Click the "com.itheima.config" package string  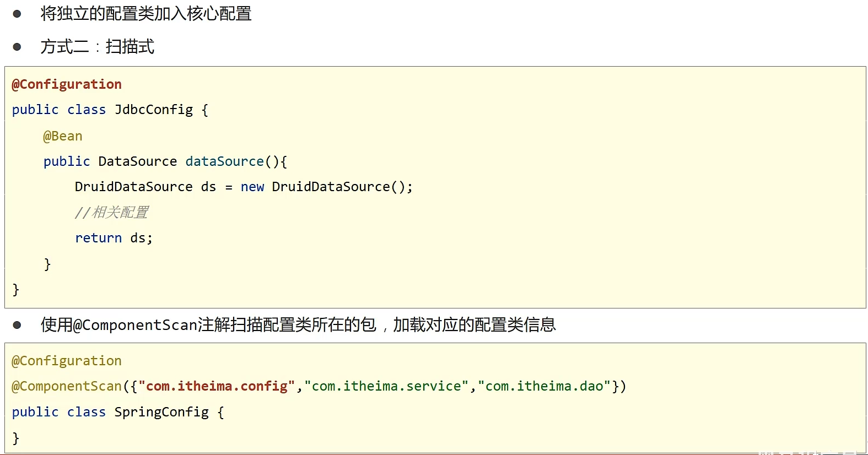pyautogui.click(x=217, y=386)
